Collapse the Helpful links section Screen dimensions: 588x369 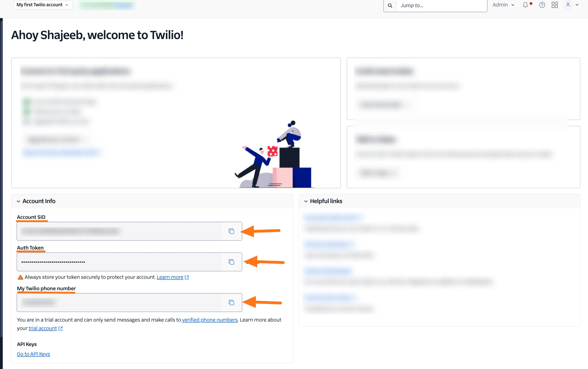click(306, 201)
